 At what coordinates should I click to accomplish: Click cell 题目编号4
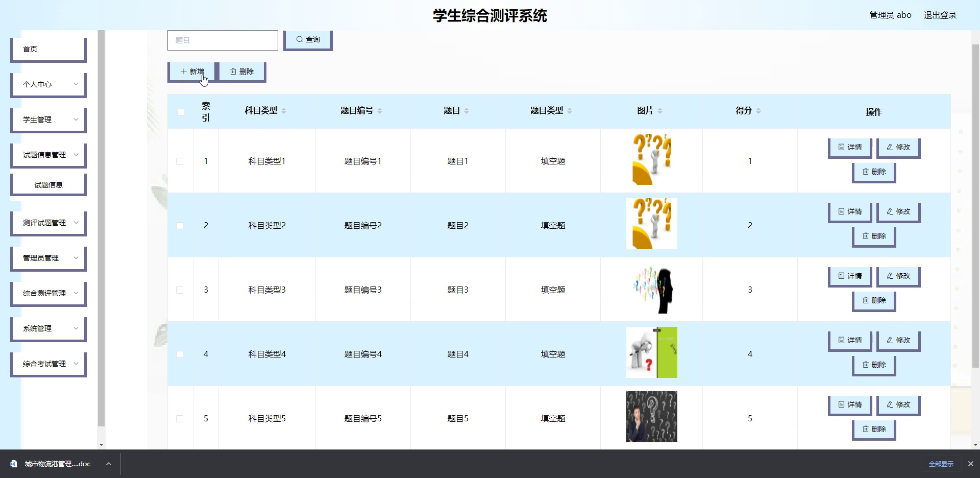pyautogui.click(x=363, y=354)
